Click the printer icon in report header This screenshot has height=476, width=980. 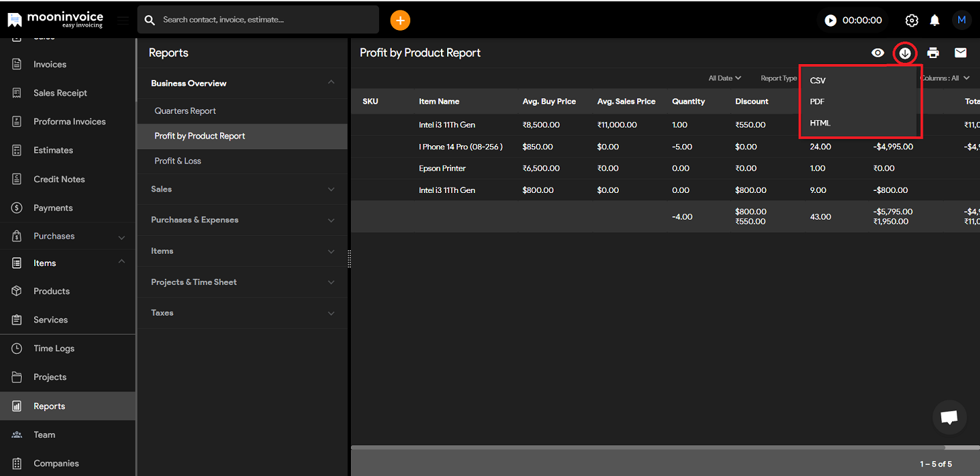tap(933, 53)
